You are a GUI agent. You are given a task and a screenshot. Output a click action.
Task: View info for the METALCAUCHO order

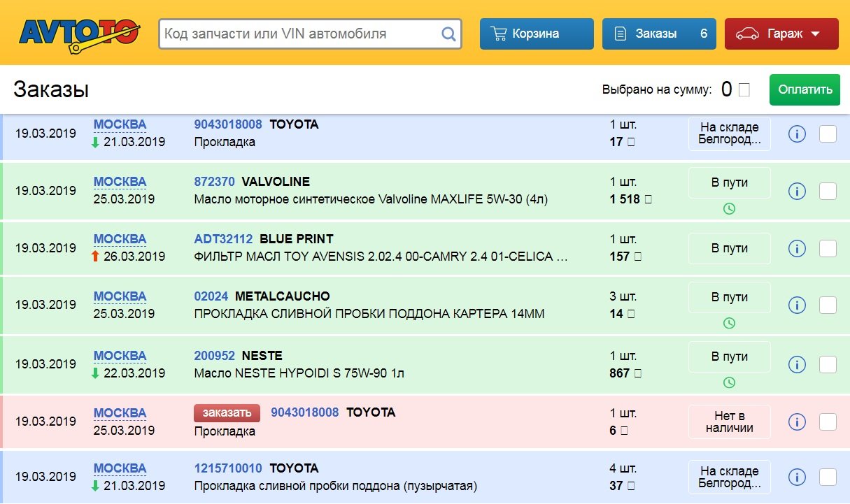(x=797, y=305)
